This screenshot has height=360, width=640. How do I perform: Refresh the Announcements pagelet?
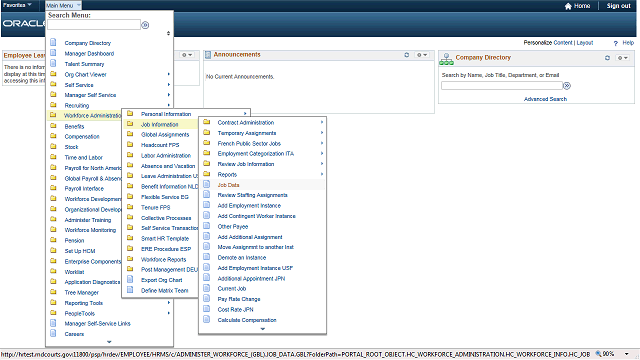point(407,55)
